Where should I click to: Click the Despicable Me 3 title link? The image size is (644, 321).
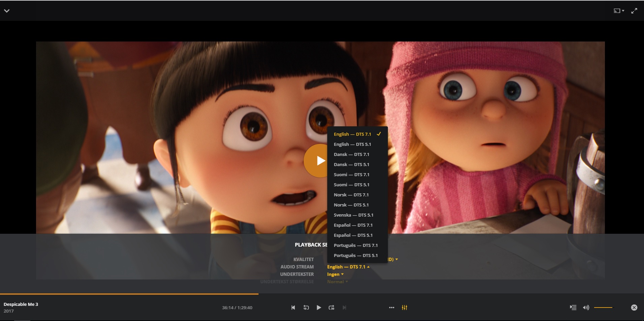[21, 304]
